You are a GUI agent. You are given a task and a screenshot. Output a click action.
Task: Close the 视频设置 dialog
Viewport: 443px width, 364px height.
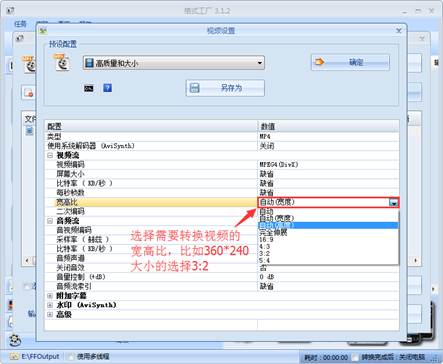point(399,31)
